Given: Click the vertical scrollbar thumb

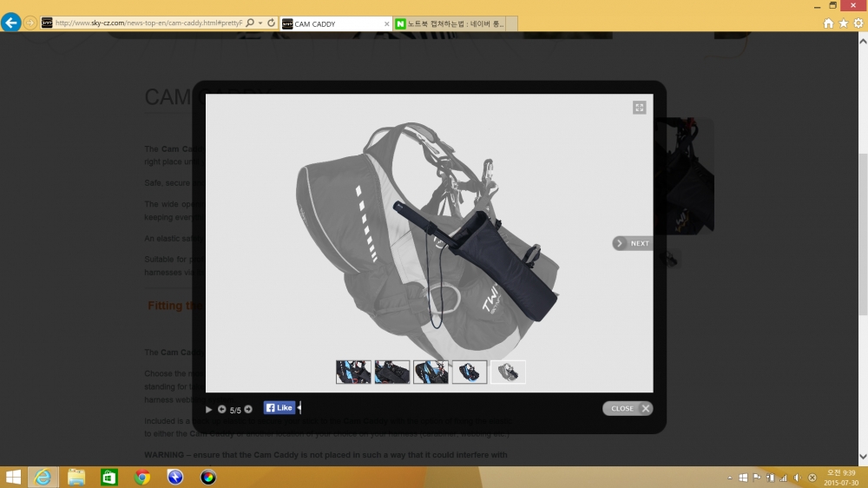Looking at the screenshot, I should point(863,234).
